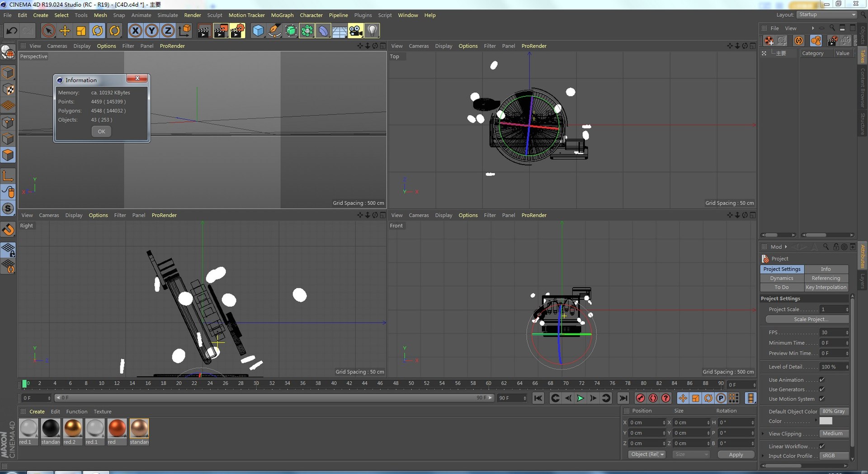This screenshot has height=474, width=868.
Task: Click the search magnifier in Attributes manager
Action: 826,246
